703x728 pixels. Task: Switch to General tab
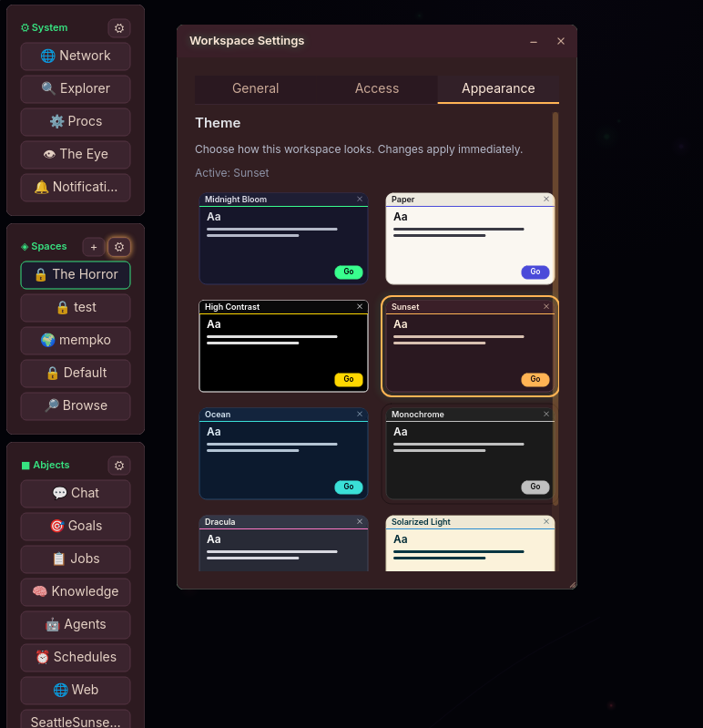pos(256,88)
